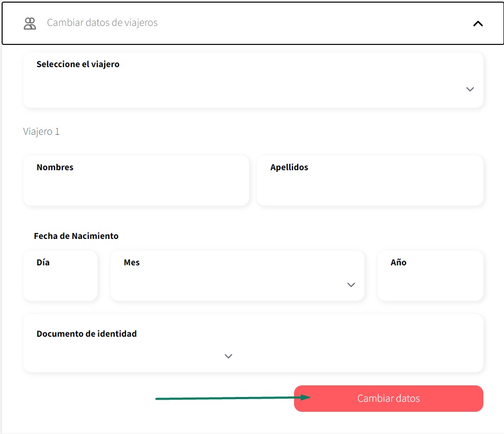Click the Mes dropdown chevron arrow
This screenshot has height=434, width=504.
pyautogui.click(x=351, y=285)
